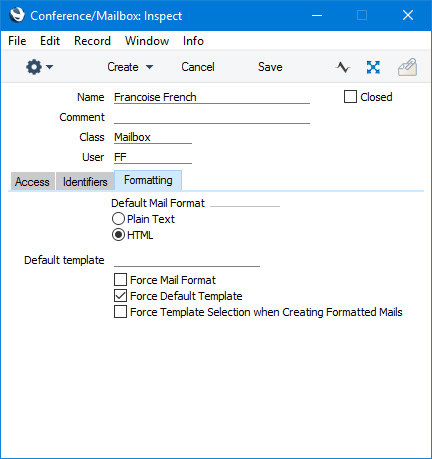Click the Save button

(x=270, y=67)
